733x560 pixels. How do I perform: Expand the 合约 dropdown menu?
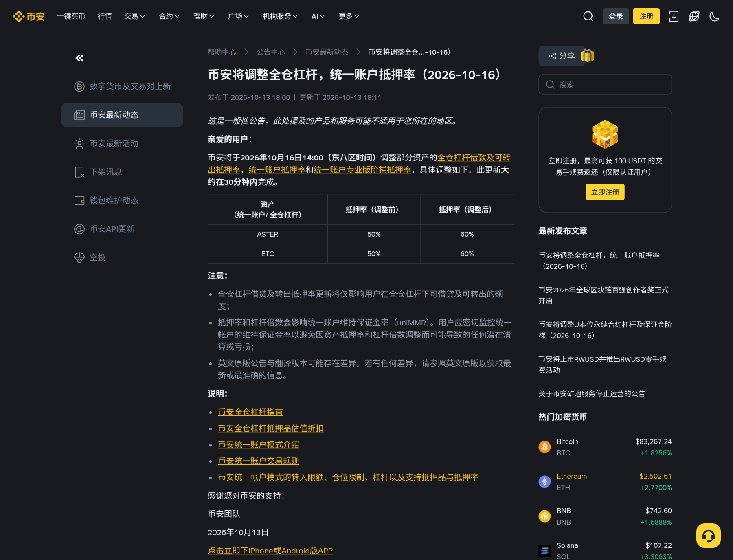pos(169,16)
